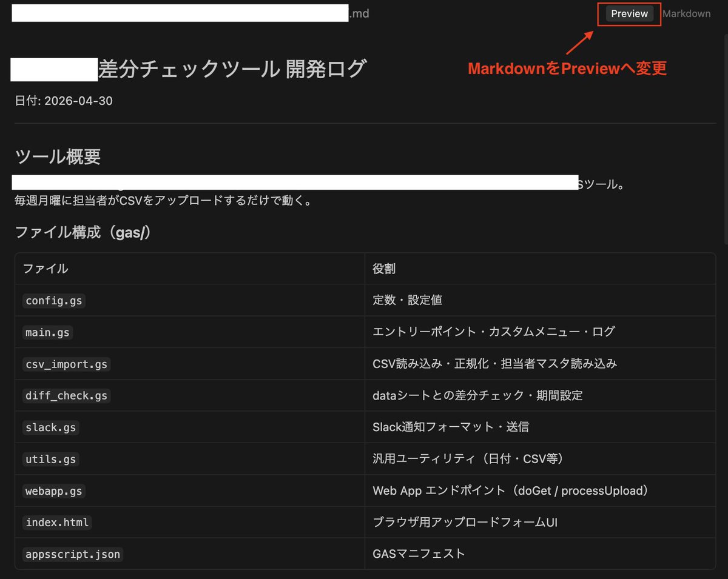Click the sentence about uploading CSV every Monday
This screenshot has width=728, height=579.
[164, 200]
